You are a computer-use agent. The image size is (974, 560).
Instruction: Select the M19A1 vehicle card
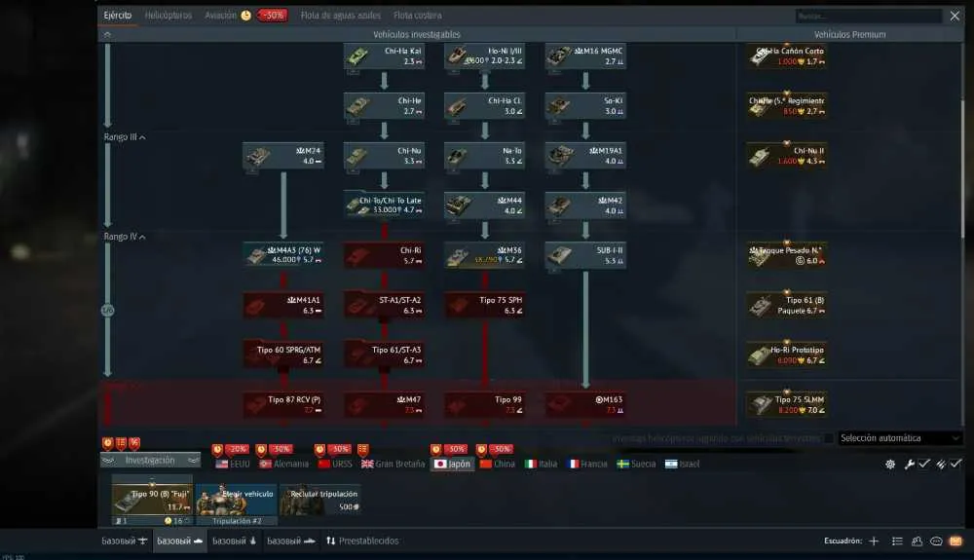coord(585,155)
